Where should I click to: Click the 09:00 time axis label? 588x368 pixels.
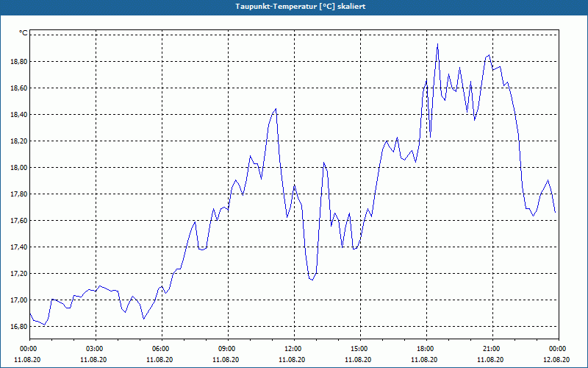pyautogui.click(x=228, y=349)
